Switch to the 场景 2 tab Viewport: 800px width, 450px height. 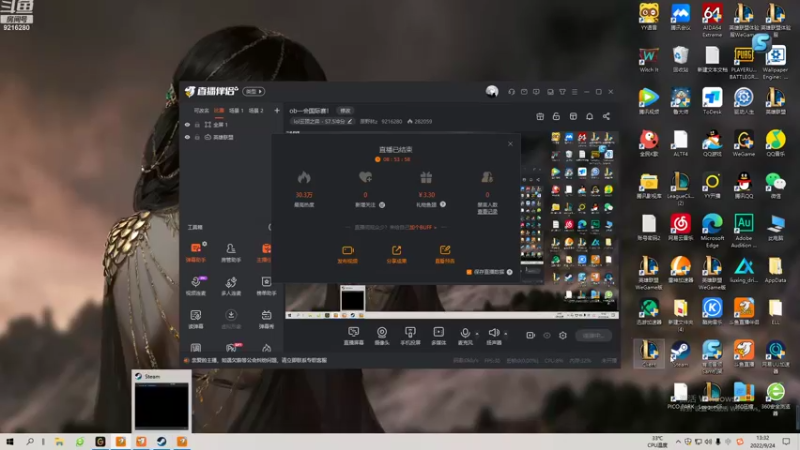[256, 110]
